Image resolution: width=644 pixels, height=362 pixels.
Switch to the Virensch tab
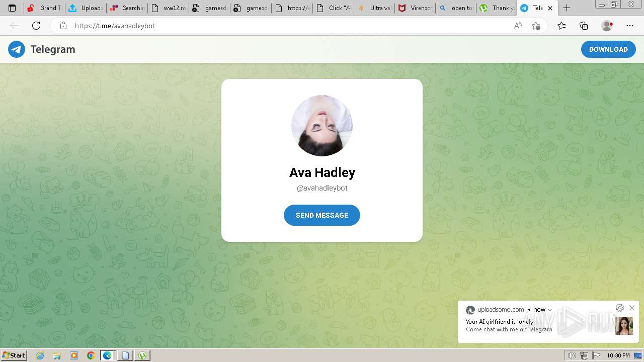(416, 8)
